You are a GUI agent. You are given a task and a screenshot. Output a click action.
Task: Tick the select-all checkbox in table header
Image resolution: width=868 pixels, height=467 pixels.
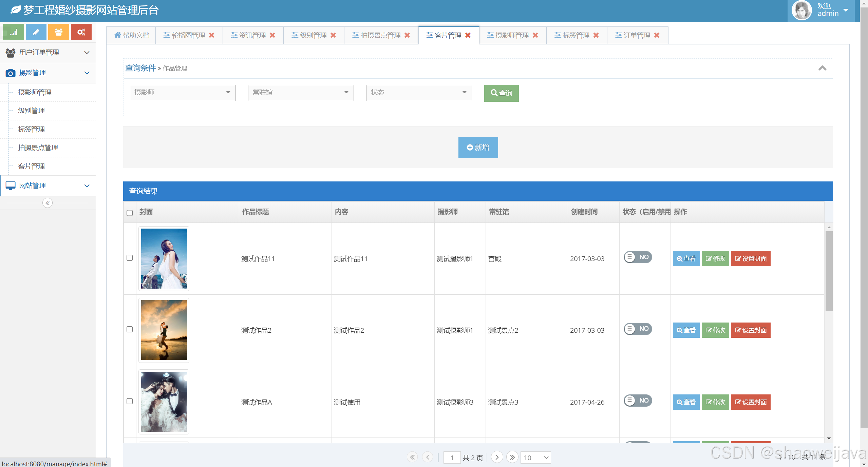click(x=130, y=213)
